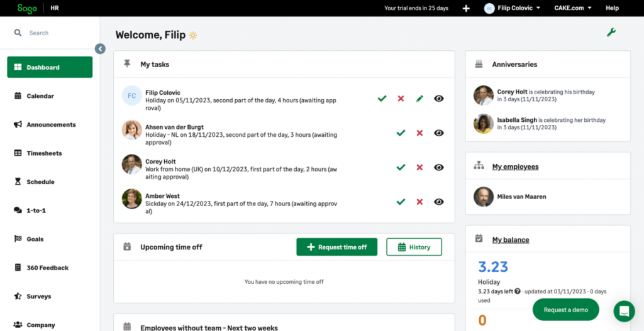This screenshot has width=644, height=331.
Task: Click the Surveys star icon
Action: (x=18, y=296)
